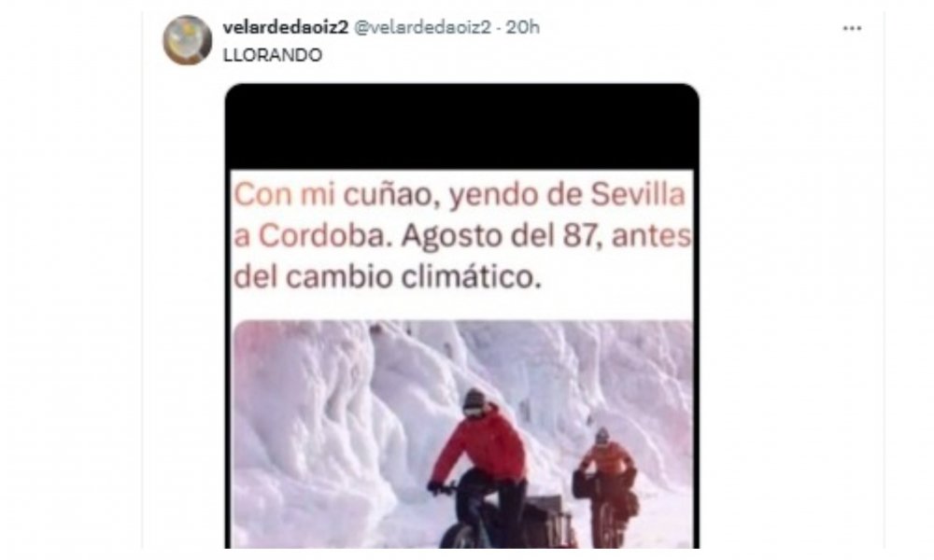
Task: Click the red-jacket cyclist's bike handlebars
Action: pyautogui.click(x=446, y=487)
